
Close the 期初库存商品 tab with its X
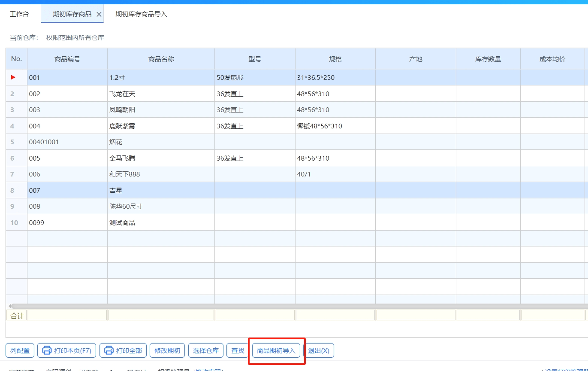tap(99, 15)
